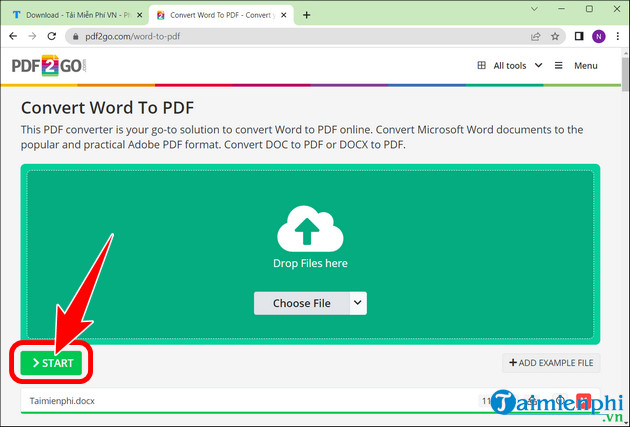This screenshot has width=630, height=427.
Task: Start the conversion with START button
Action: click(x=51, y=363)
